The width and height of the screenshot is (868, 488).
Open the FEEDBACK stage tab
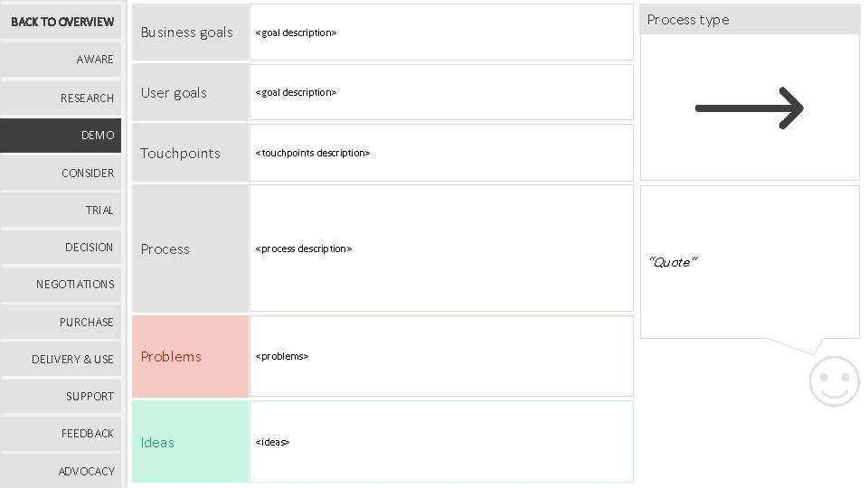tap(61, 433)
